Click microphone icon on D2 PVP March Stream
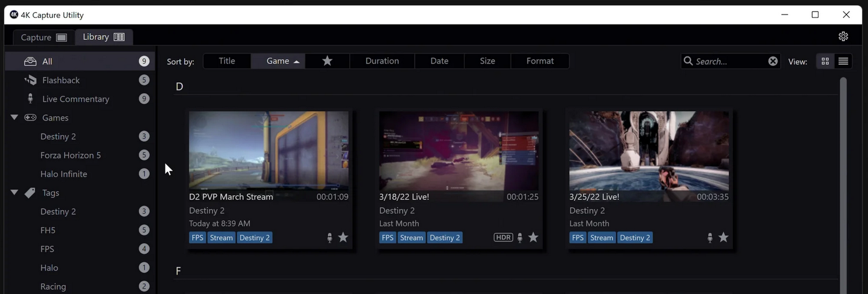868x294 pixels. 330,238
